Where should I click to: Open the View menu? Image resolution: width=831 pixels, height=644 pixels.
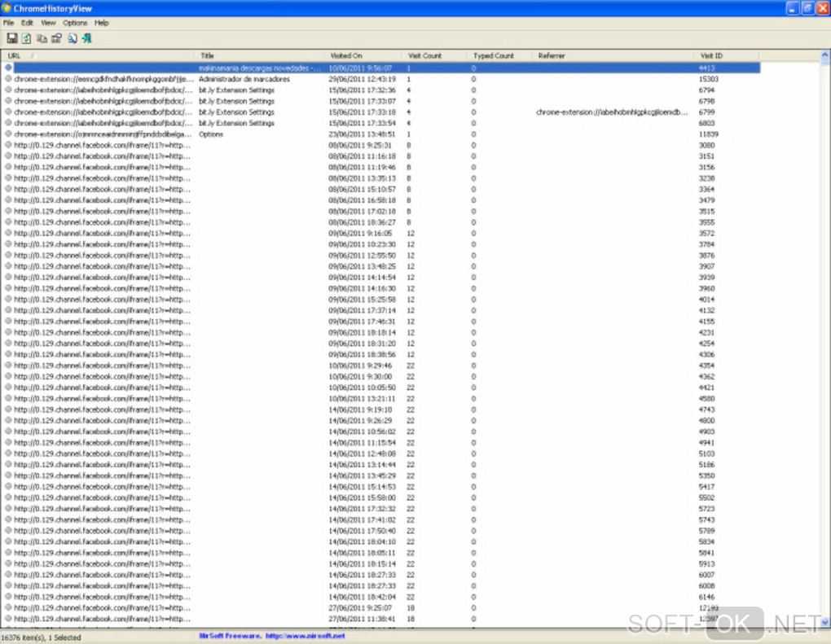[48, 23]
